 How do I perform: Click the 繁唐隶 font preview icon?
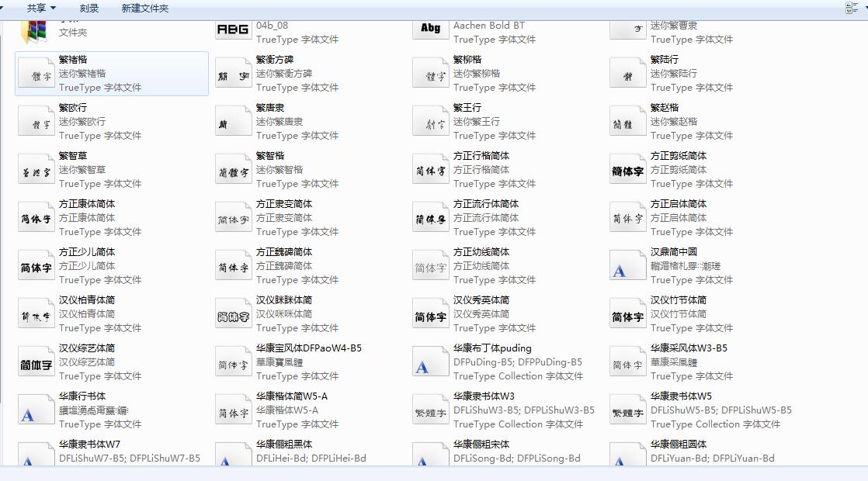tap(233, 121)
